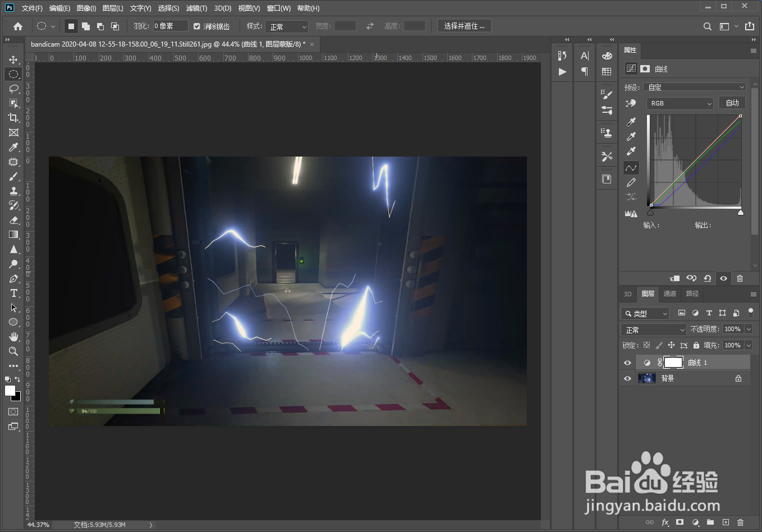Select the Crop tool

coord(13,118)
